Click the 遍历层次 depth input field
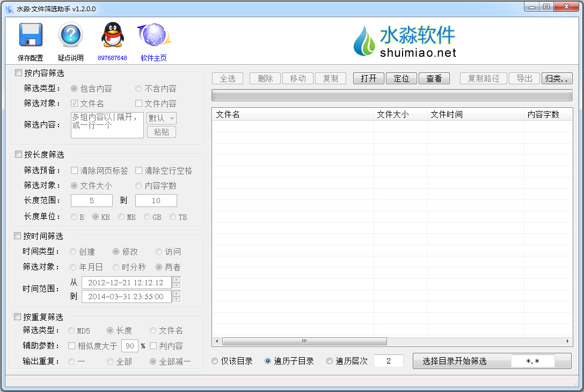584x392 pixels. tap(388, 360)
